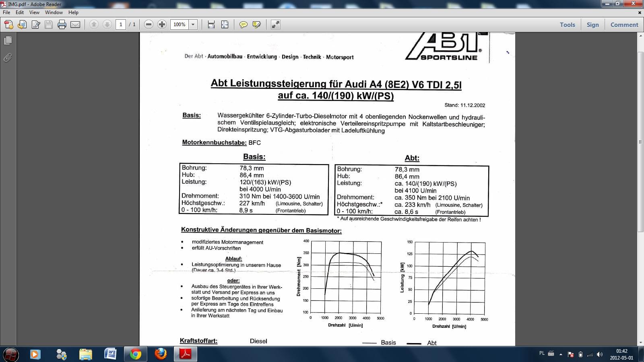Click the Action Center flag tray icon
The width and height of the screenshot is (644, 362).
(x=571, y=354)
